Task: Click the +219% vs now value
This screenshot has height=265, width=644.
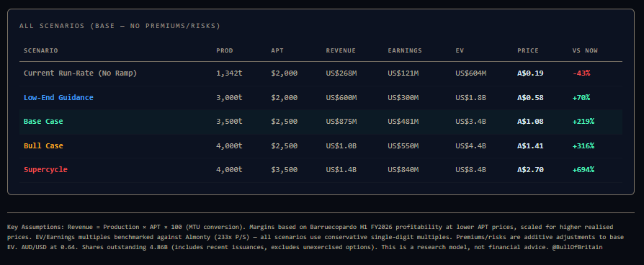Action: coord(583,122)
